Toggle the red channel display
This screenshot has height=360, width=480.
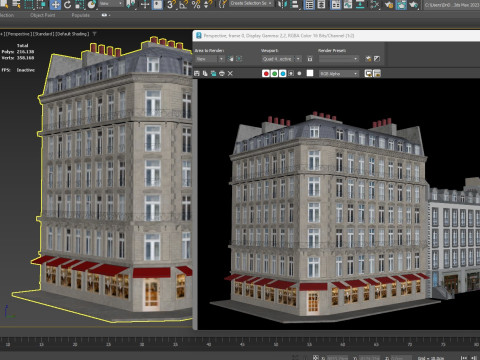[266, 73]
